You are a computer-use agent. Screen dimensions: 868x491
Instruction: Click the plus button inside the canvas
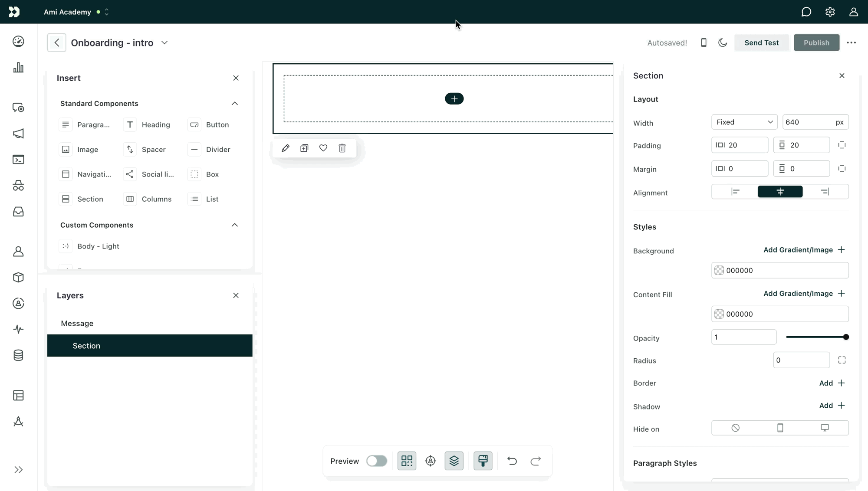coord(454,98)
